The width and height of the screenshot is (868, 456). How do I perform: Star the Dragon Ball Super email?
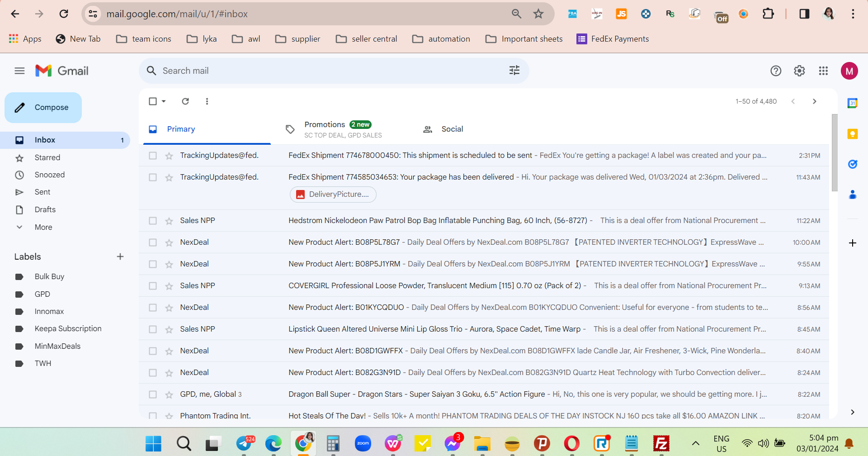click(169, 395)
